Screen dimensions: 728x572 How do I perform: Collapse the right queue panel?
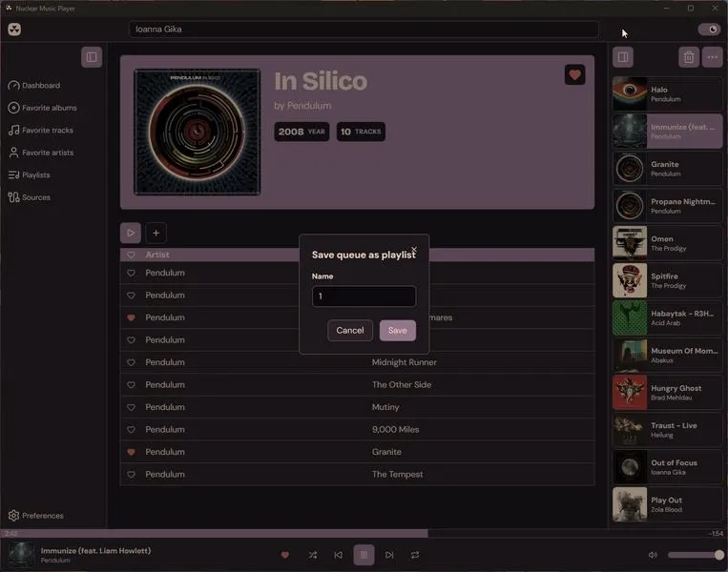(x=623, y=57)
